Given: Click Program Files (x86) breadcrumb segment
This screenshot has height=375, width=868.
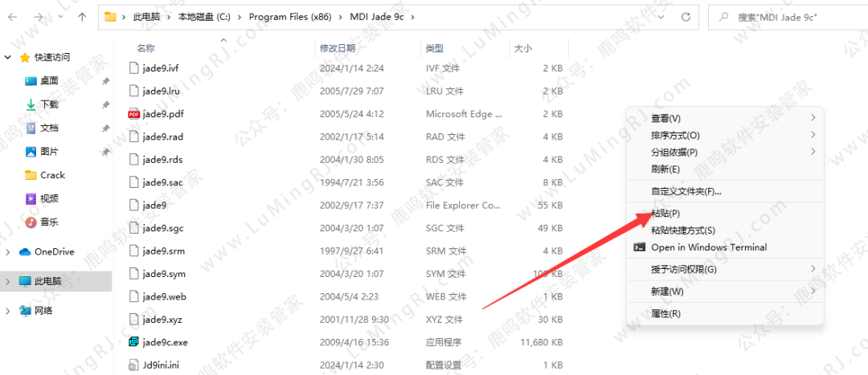Looking at the screenshot, I should [290, 17].
